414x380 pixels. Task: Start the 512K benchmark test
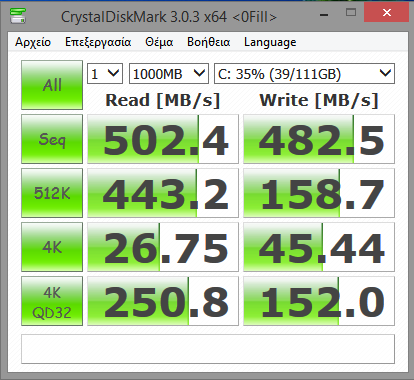coord(52,193)
